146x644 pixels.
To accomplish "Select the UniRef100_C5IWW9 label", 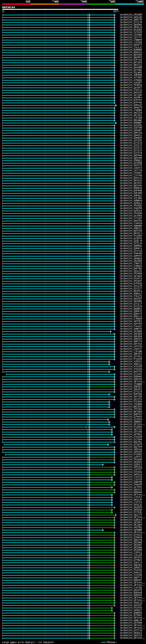I will pos(131,384).
